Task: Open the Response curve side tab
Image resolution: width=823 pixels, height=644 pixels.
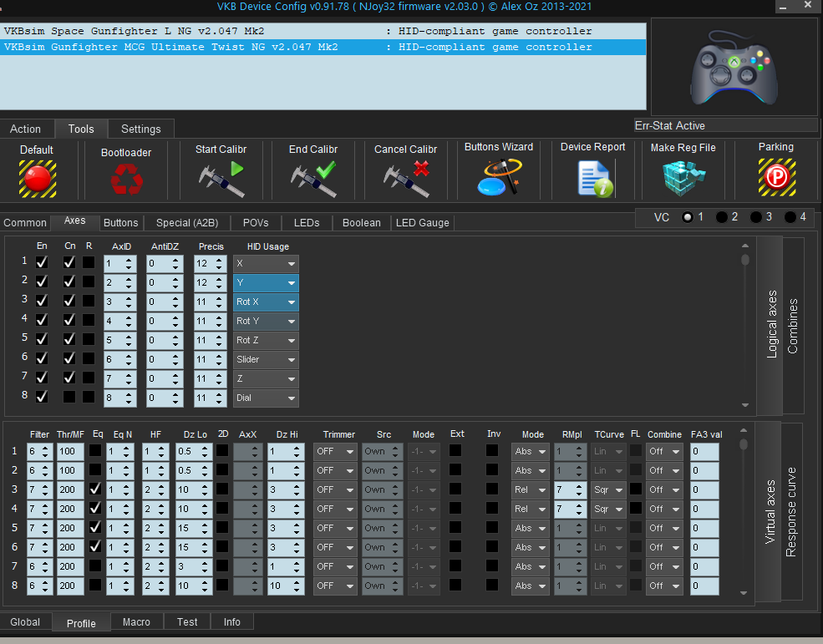Action: [791, 511]
